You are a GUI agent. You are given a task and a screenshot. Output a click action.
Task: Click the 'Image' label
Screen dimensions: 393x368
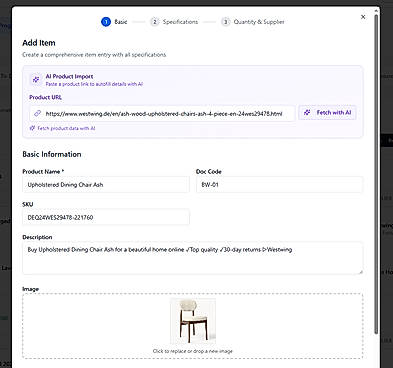point(30,289)
